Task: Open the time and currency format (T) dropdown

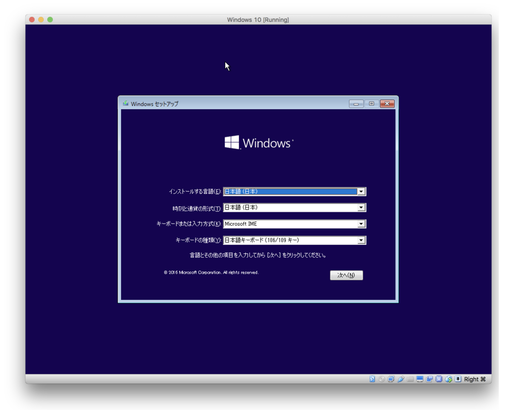Action: [x=294, y=207]
